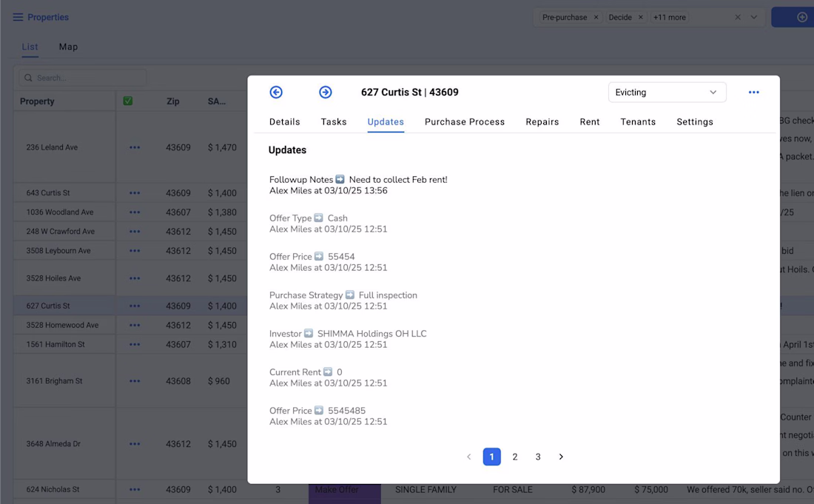Open the three-dot menu in property dialog
The height and width of the screenshot is (504, 814).
754,92
